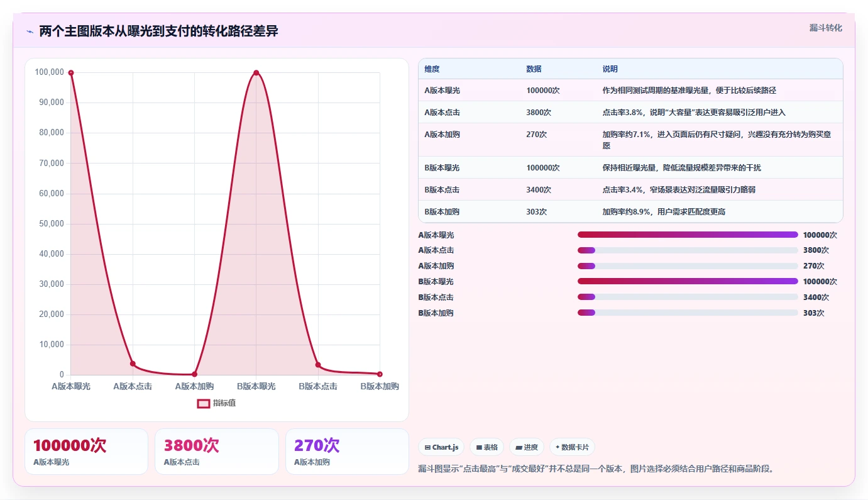The image size is (868, 500).
Task: Click the 3400次 value beside progress bar
Action: tap(816, 297)
